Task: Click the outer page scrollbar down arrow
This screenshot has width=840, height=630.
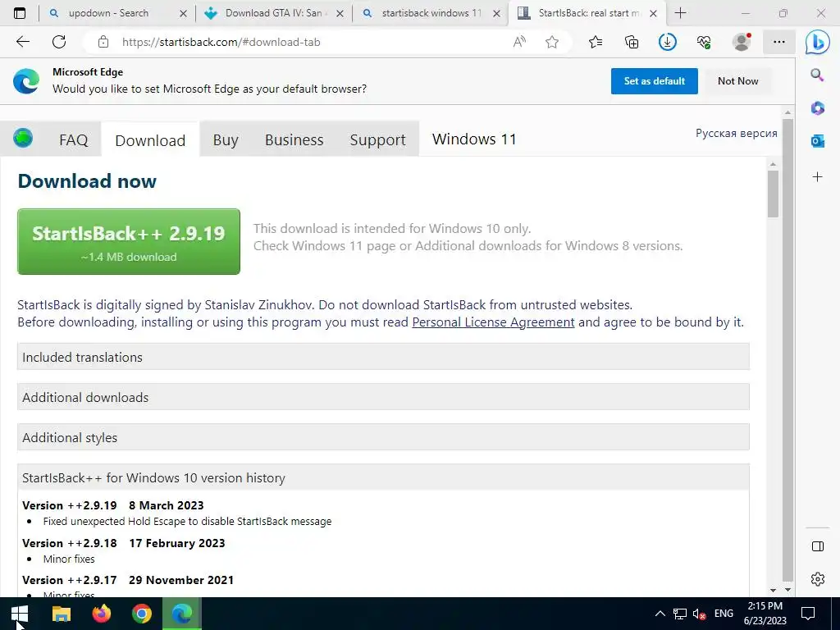Action: (787, 590)
